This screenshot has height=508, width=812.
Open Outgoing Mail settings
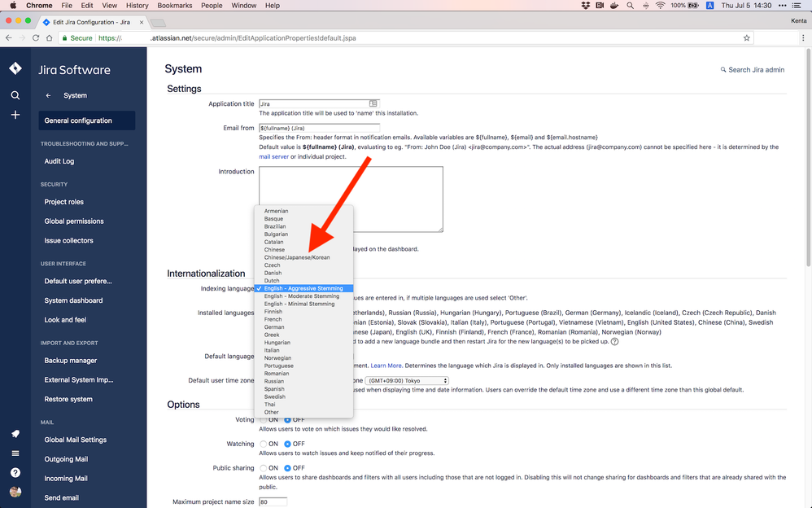pyautogui.click(x=66, y=459)
